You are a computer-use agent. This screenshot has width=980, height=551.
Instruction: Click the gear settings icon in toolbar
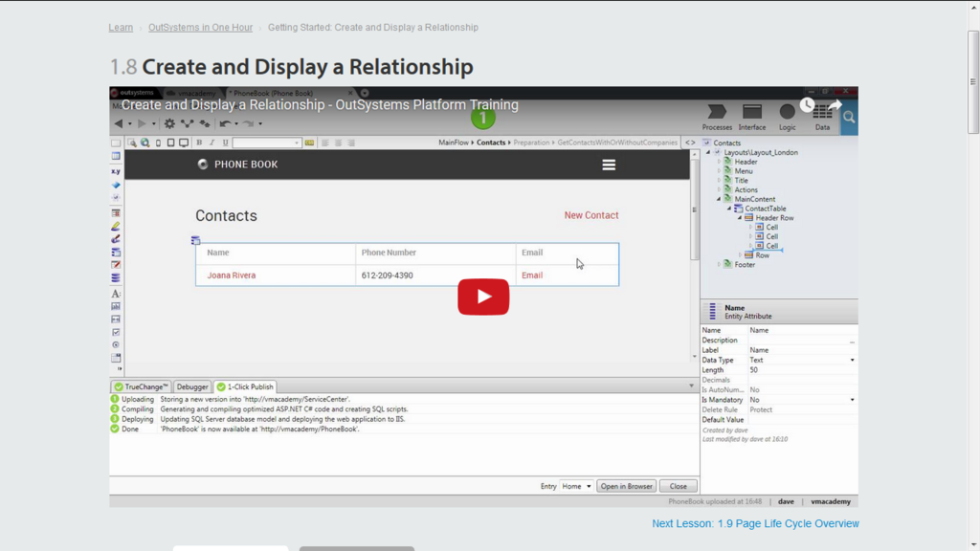click(x=169, y=123)
